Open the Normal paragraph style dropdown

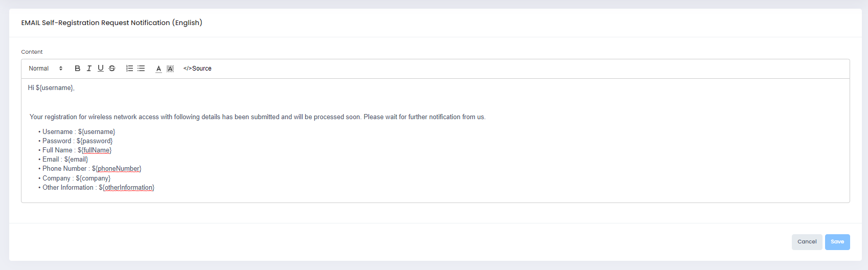click(45, 69)
